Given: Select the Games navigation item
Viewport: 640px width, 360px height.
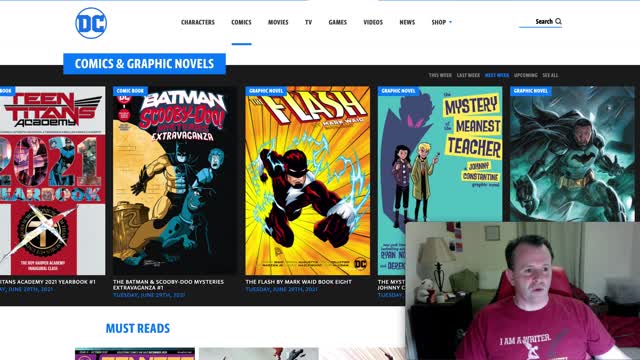Looking at the screenshot, I should pos(338,22).
